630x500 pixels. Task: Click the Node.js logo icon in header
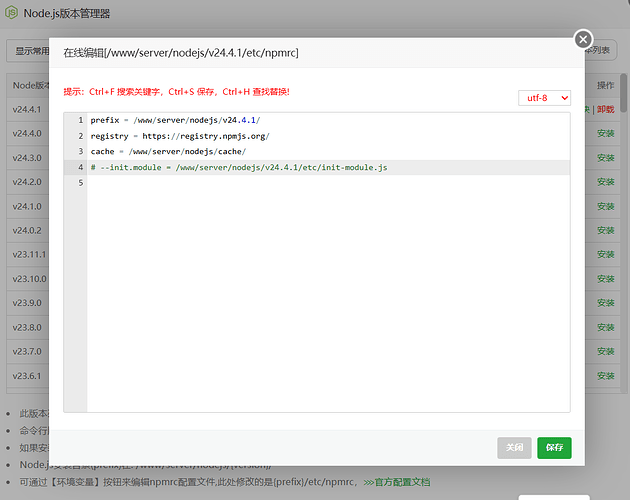click(11, 13)
